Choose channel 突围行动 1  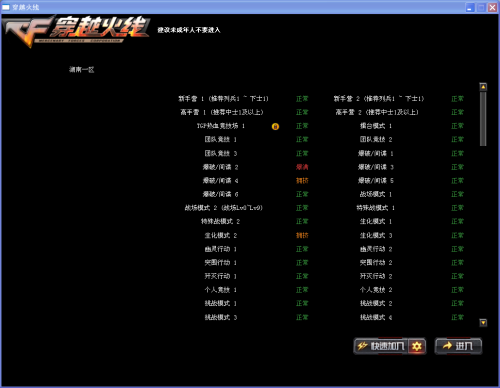point(221,263)
